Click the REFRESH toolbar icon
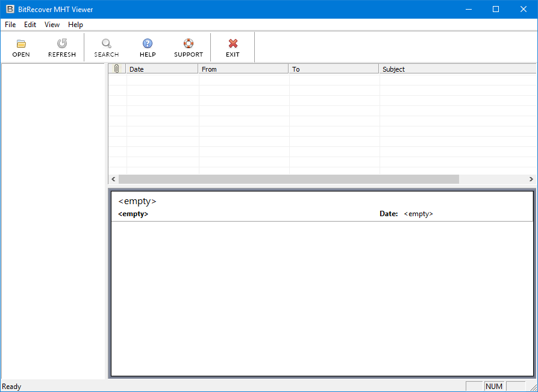Viewport: 538px width, 392px height. 62,48
